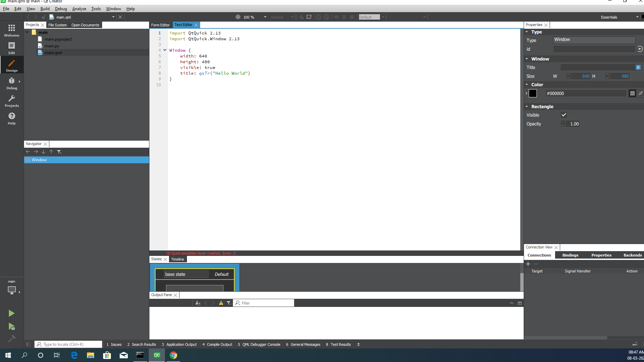Collapse the Rectangle section in Properties
This screenshot has width=644, height=362.
point(527,106)
